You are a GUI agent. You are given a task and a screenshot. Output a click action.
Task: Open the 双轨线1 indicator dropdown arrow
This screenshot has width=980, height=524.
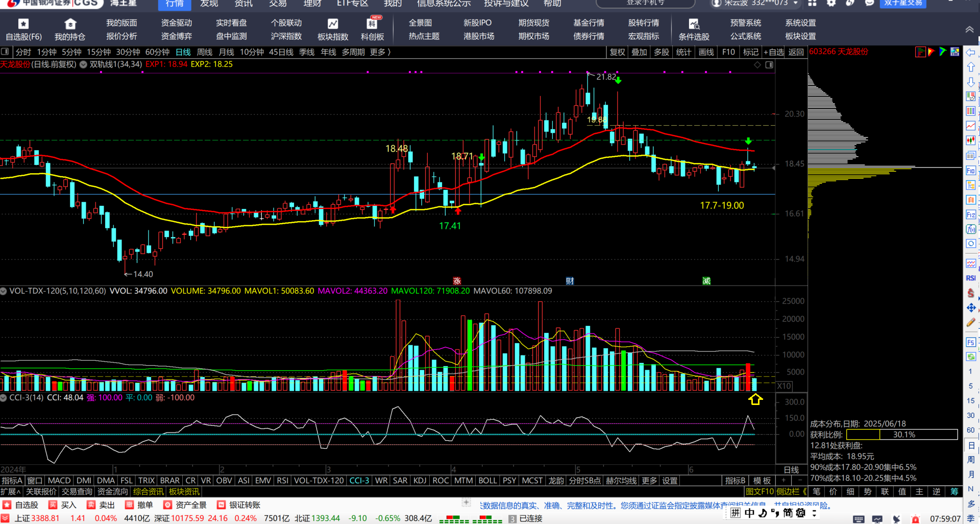pos(83,64)
